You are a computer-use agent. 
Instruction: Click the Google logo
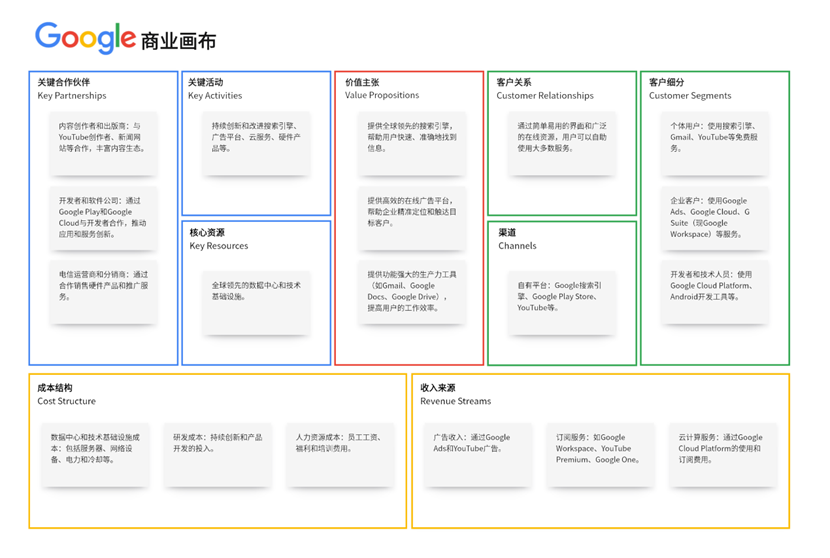[85, 37]
